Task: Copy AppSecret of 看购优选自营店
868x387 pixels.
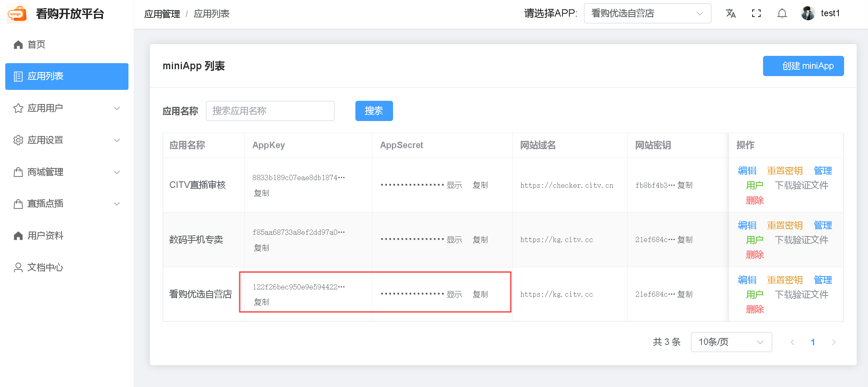Action: 480,294
